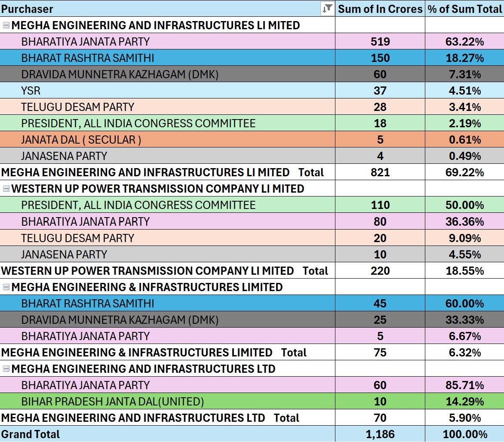The height and width of the screenshot is (442, 504).
Task: Click the 50.00% cell
Action: point(464,205)
